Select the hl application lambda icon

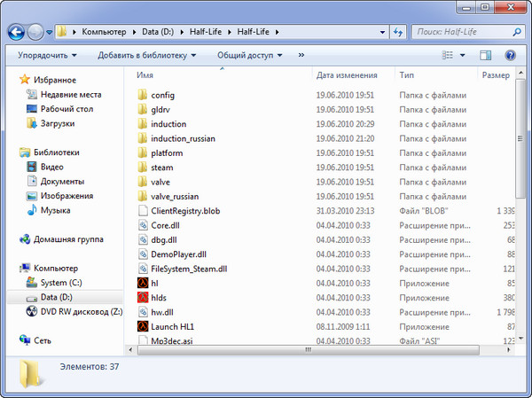143,283
